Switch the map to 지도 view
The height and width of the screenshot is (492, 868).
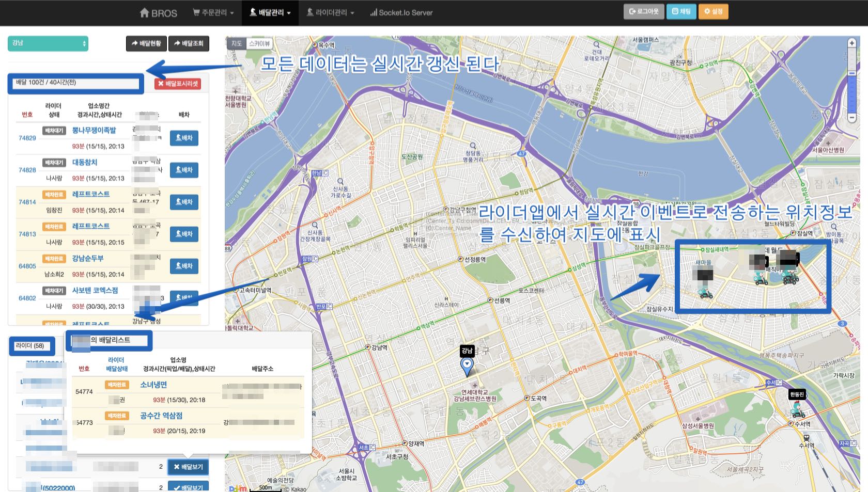coord(237,44)
